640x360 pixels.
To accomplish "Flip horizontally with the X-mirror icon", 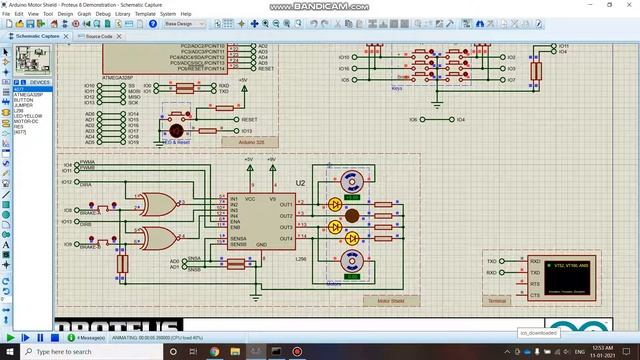I will click(x=6, y=310).
